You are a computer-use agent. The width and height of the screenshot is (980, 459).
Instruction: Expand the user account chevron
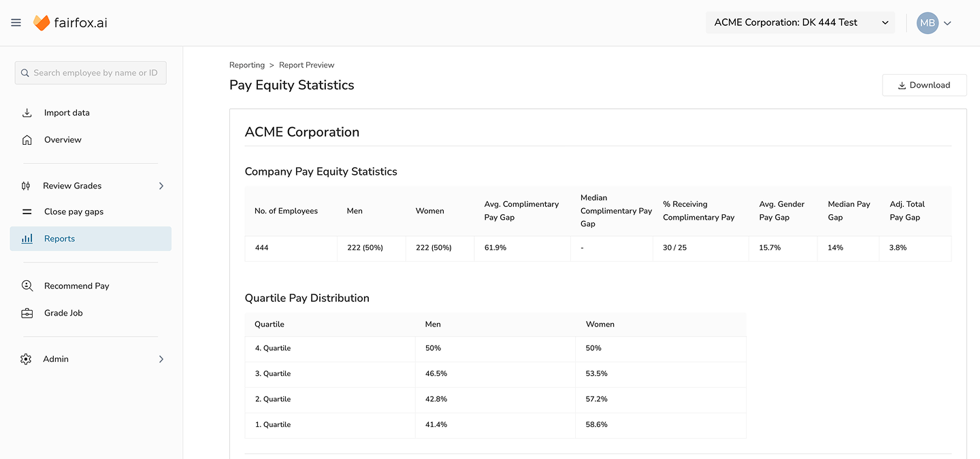pyautogui.click(x=947, y=23)
